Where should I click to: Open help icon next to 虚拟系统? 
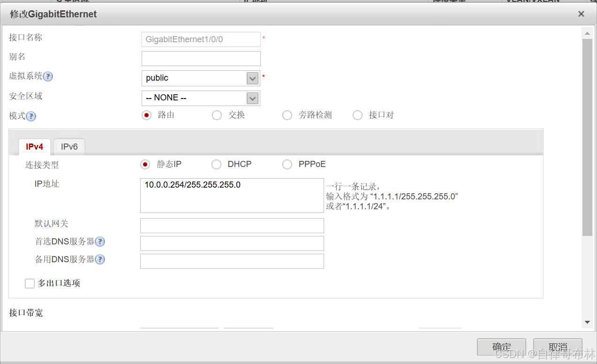coord(48,76)
